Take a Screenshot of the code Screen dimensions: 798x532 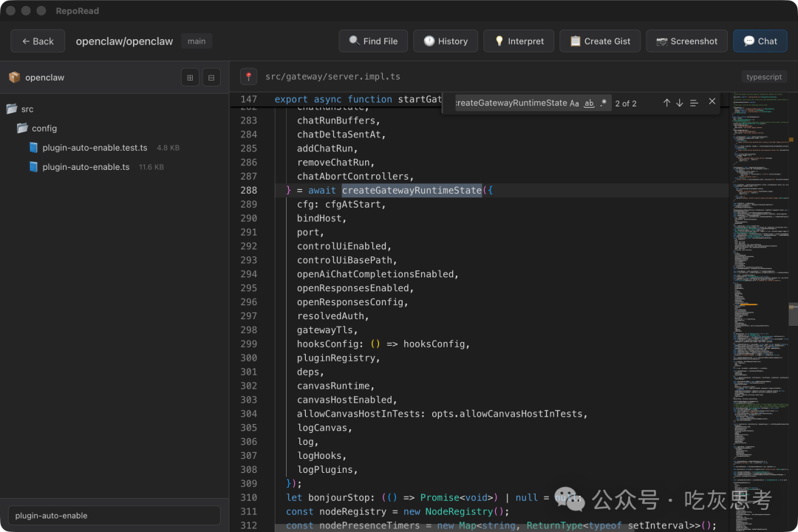(x=686, y=41)
